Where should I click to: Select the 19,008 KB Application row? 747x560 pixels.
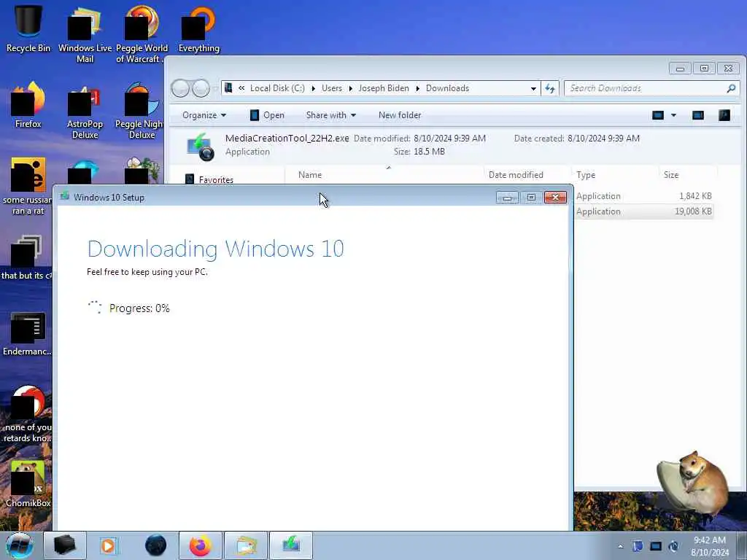tap(644, 211)
